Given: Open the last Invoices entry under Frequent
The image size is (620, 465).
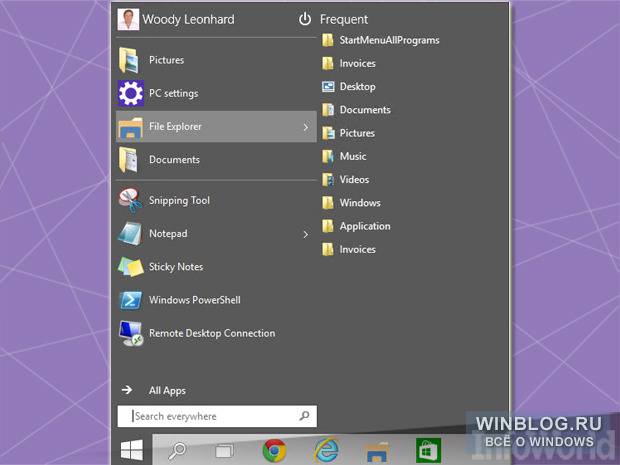Looking at the screenshot, I should coord(357,250).
